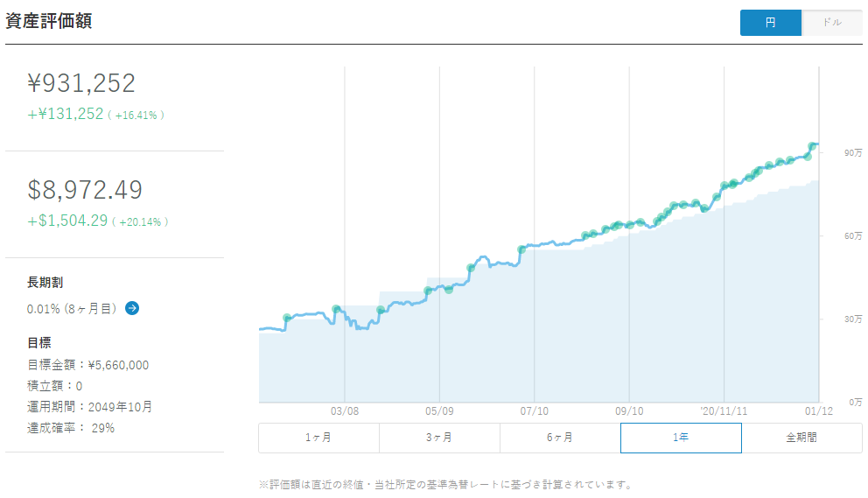Click the 09/10 date label on chart axis
868x498 pixels.
[629, 411]
